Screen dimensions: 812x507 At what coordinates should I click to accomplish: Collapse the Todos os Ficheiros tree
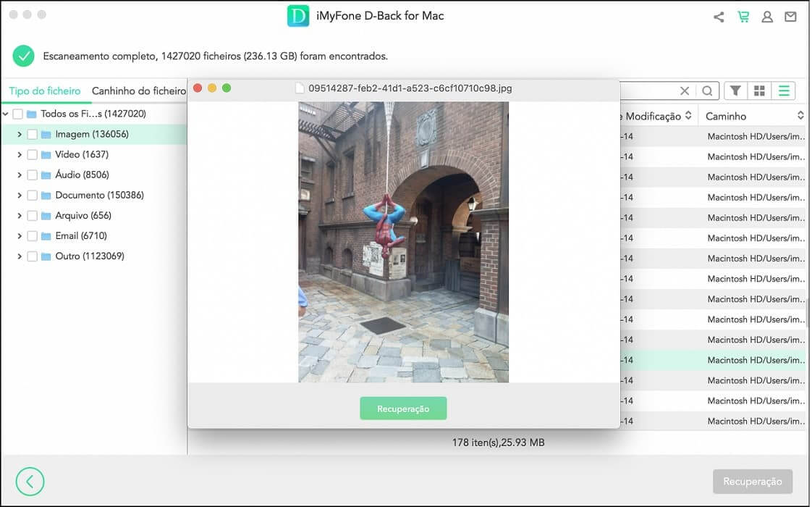5,114
